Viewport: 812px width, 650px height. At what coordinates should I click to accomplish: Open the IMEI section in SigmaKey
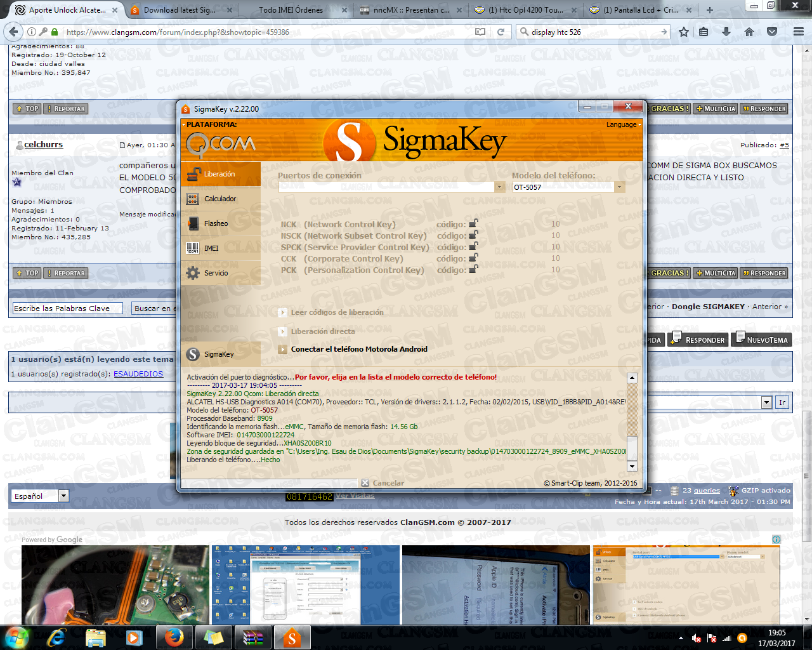(221, 248)
